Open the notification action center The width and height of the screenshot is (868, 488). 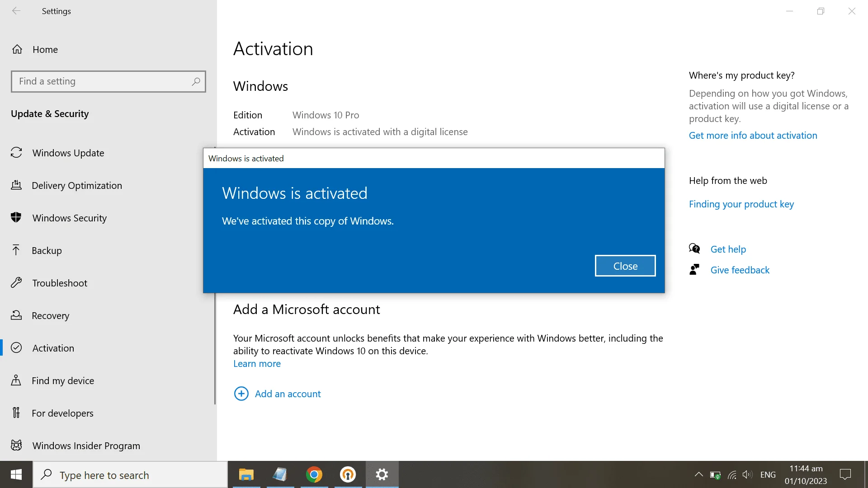[845, 474]
